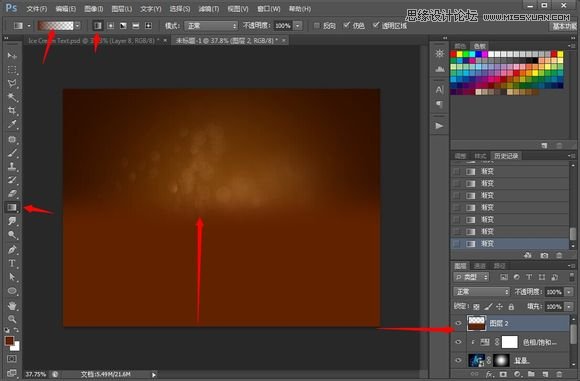Select the Magic Wand tool
Viewport: 580px width, 381px height.
[x=12, y=97]
